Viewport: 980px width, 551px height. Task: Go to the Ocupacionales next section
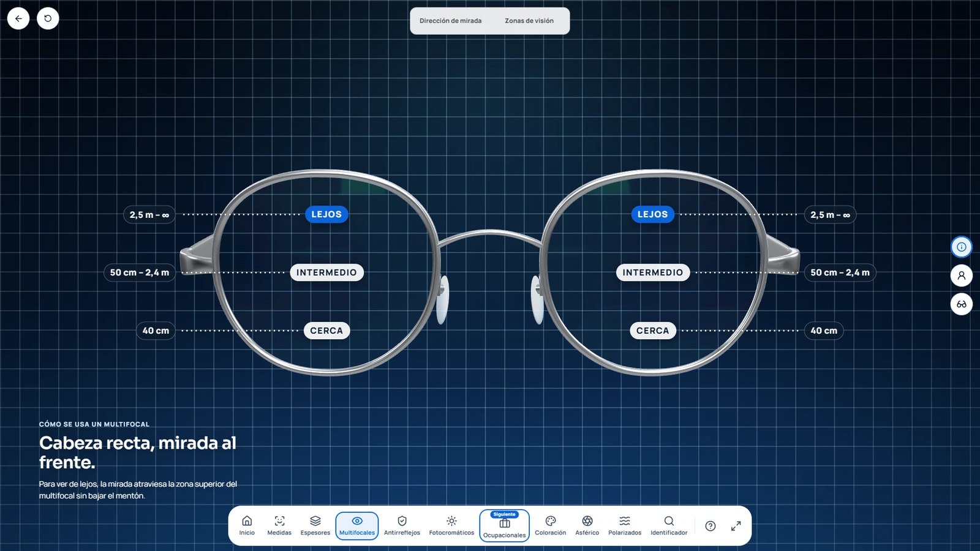pyautogui.click(x=504, y=526)
